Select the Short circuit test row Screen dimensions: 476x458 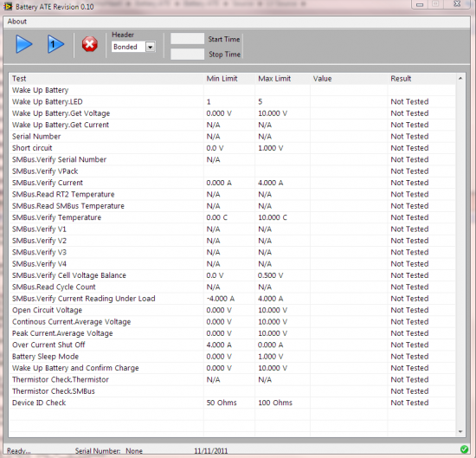tap(232, 148)
